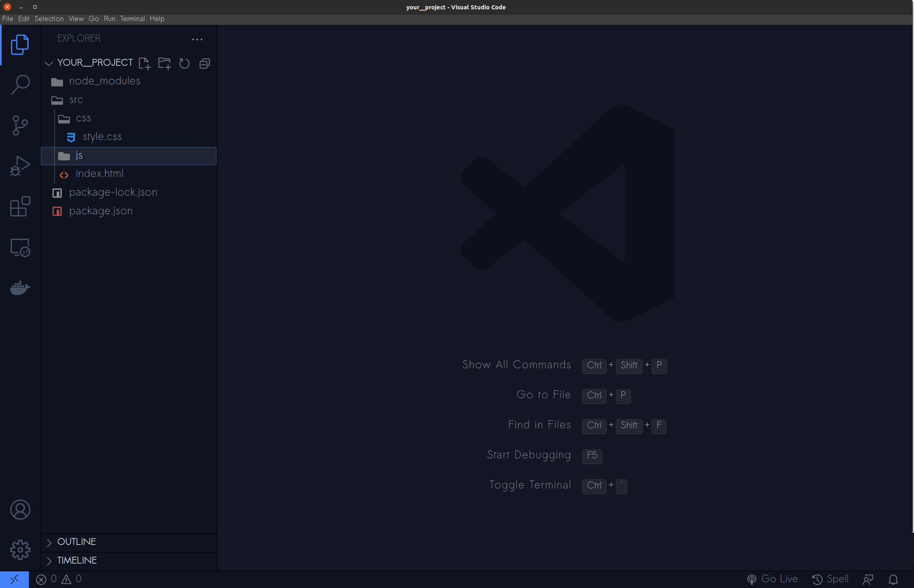Viewport: 914px width, 588px height.
Task: Expand the js folder
Action: click(x=129, y=156)
